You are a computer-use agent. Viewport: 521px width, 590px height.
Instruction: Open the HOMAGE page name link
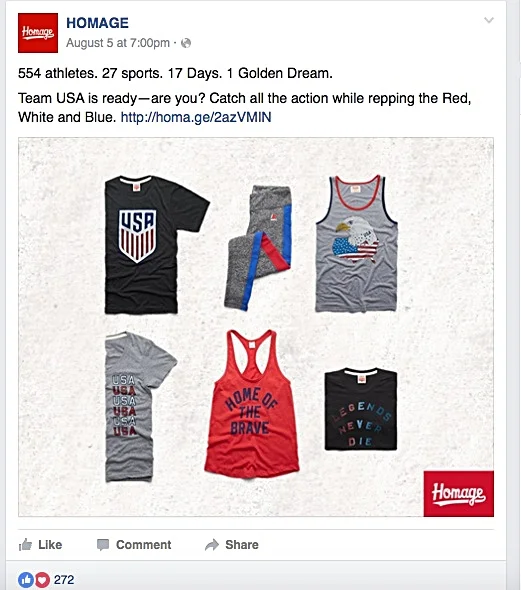(97, 23)
